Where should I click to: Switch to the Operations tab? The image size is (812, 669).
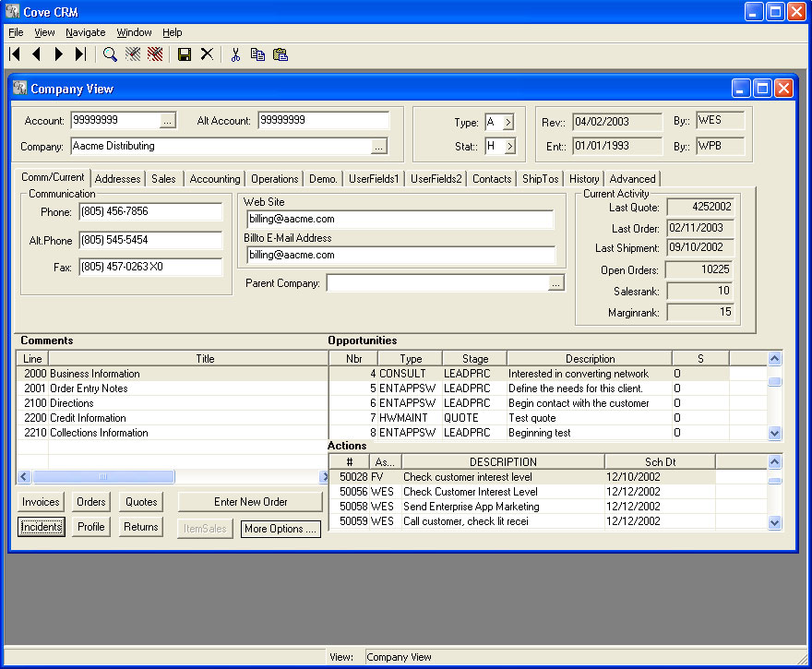(x=274, y=179)
